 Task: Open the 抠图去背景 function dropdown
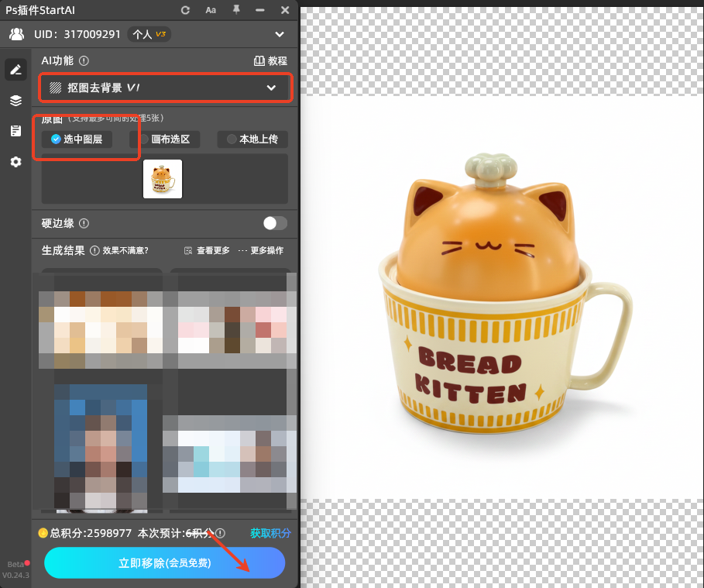coord(165,88)
